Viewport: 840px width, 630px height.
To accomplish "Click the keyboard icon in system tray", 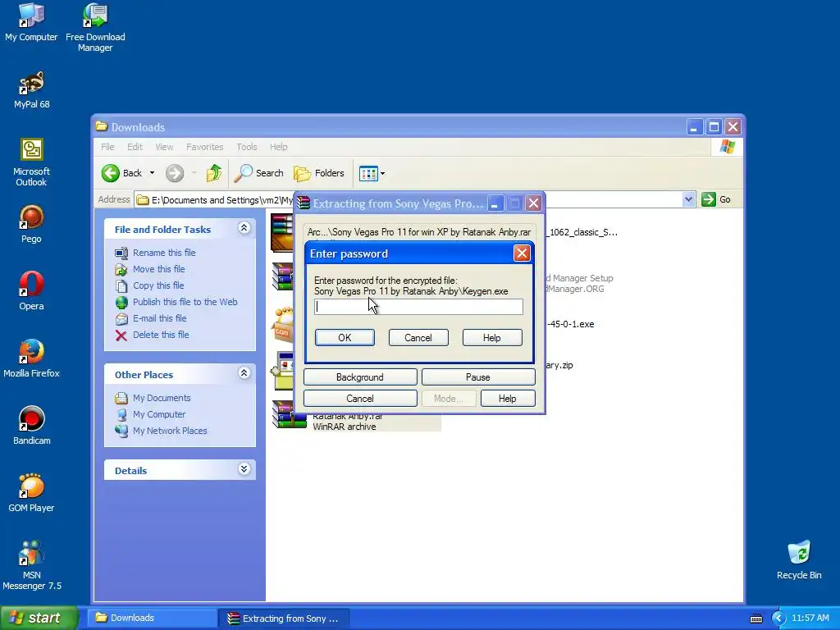I will 756,619.
